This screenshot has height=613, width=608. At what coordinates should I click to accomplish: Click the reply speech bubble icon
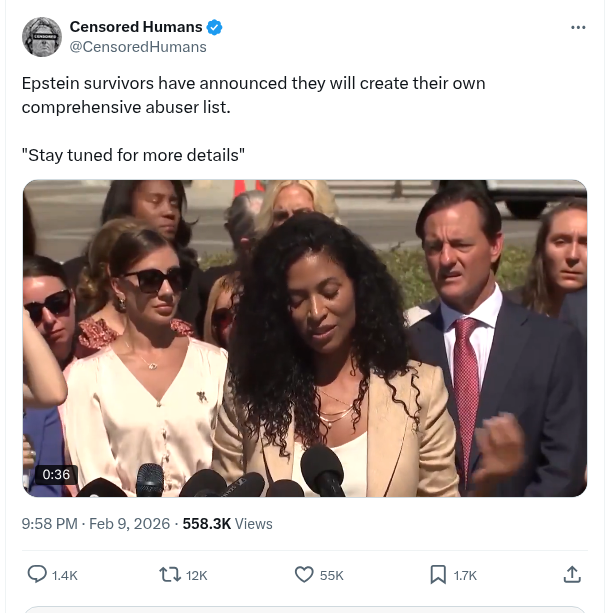click(x=37, y=574)
